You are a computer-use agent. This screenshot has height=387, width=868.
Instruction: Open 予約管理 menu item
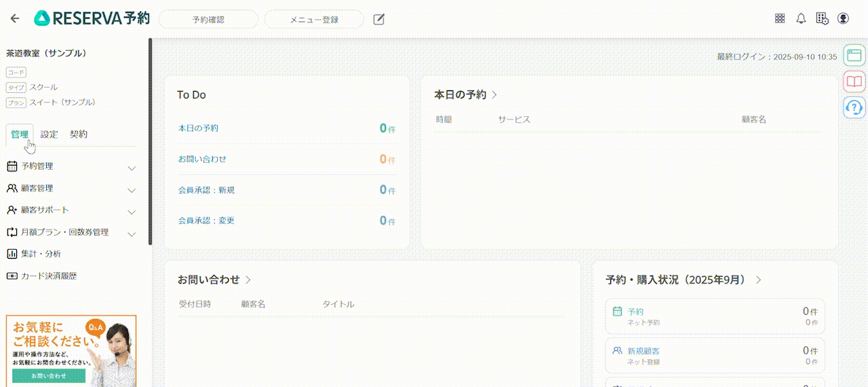click(x=71, y=166)
